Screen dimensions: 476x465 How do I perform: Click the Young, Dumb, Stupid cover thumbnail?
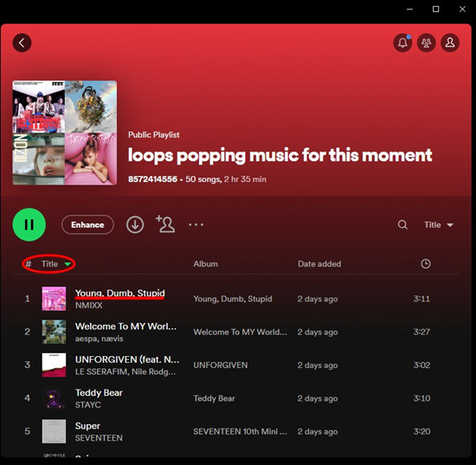(54, 299)
